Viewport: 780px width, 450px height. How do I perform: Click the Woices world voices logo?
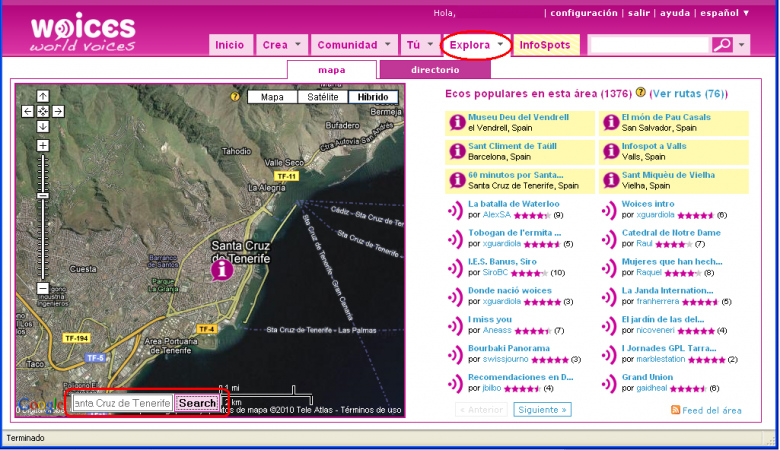[83, 33]
